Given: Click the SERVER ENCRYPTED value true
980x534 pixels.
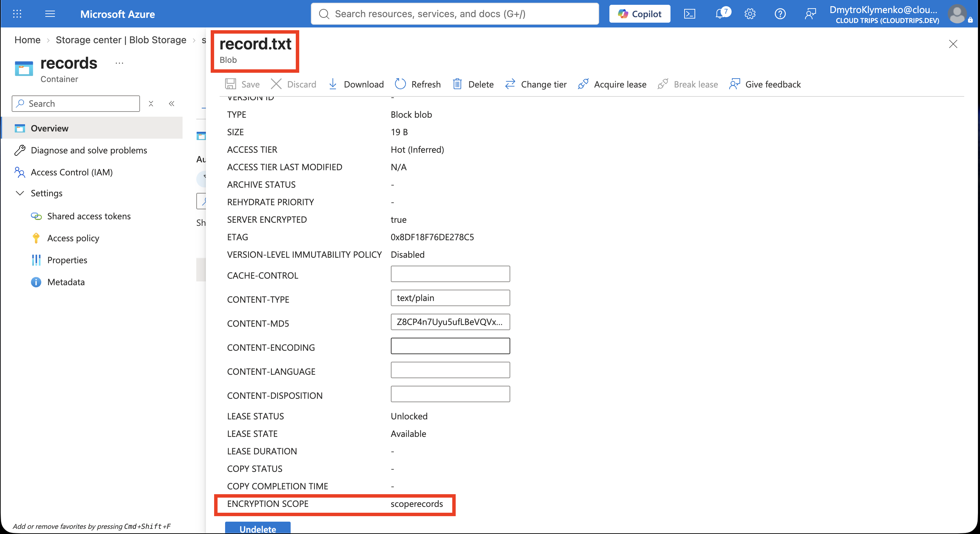Looking at the screenshot, I should pyautogui.click(x=398, y=220).
